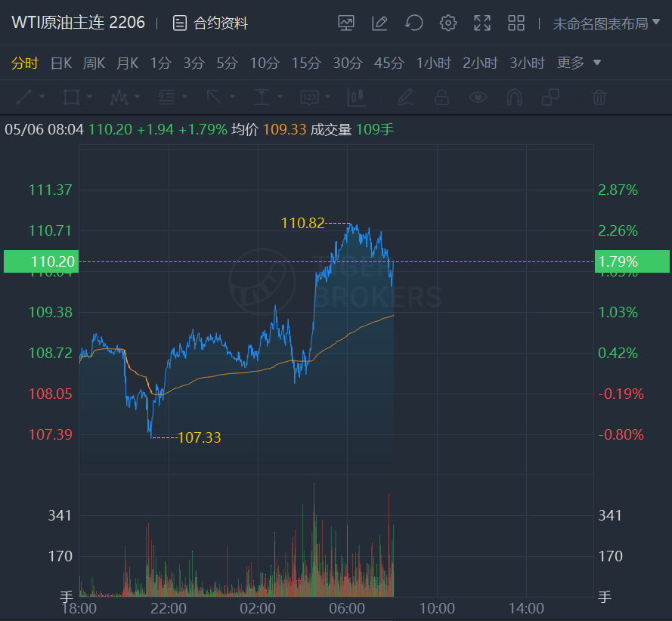Screen dimensions: 672x621
Task: Click the trash delete drawings icon
Action: click(x=599, y=97)
